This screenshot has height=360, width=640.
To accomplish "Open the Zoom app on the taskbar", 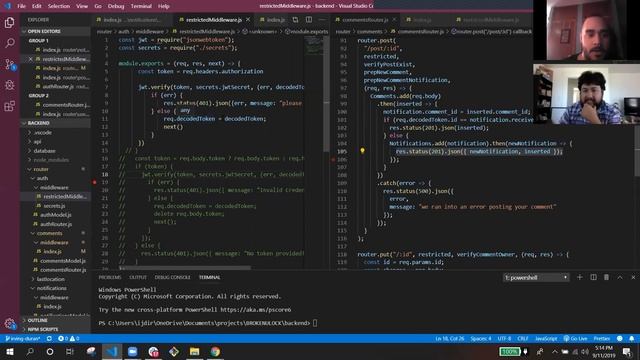I will (133, 351).
